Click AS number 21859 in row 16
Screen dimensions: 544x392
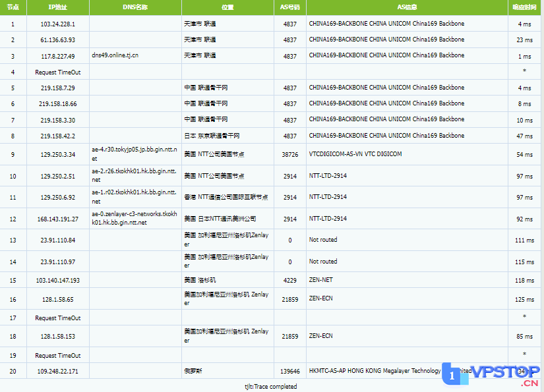tap(290, 300)
